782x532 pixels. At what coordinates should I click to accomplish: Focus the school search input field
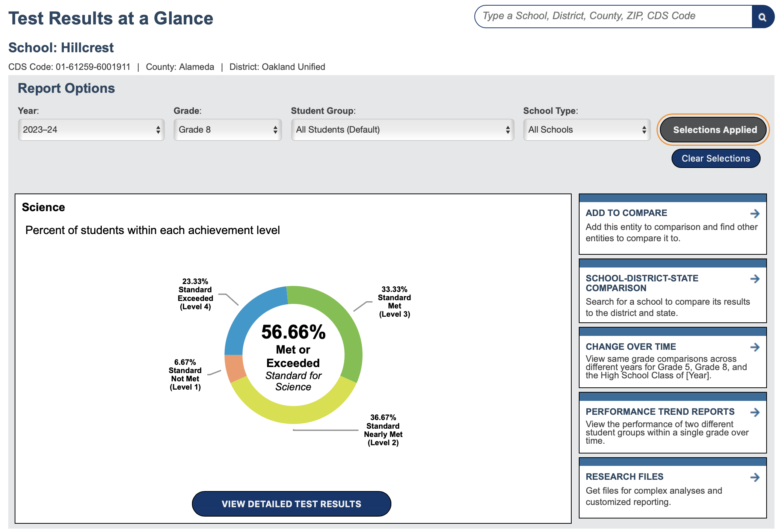pos(613,16)
